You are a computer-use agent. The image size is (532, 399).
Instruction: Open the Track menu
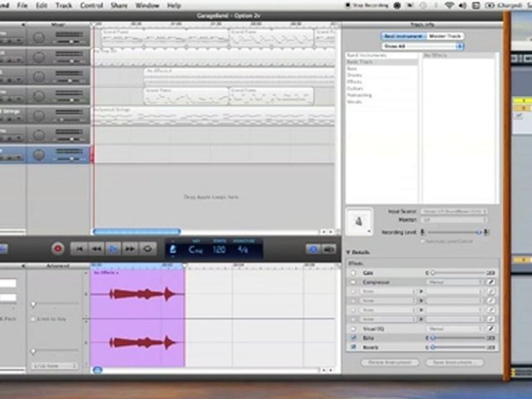(x=63, y=6)
